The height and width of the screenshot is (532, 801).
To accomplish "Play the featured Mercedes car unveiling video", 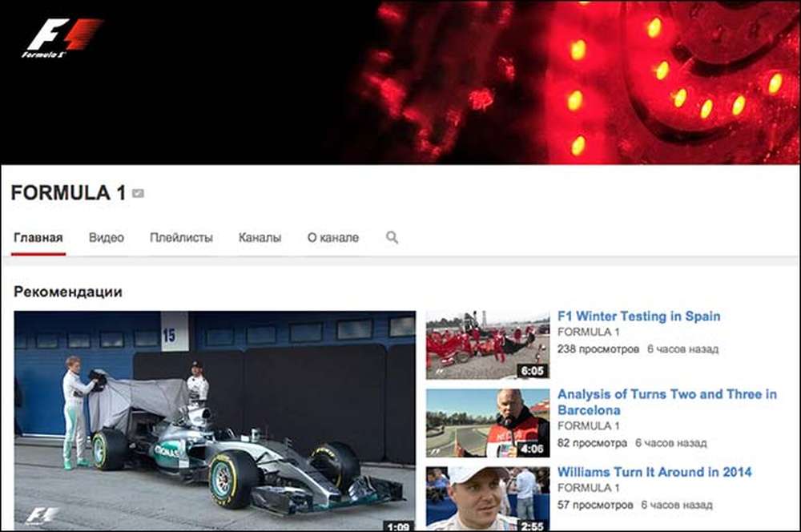I will pos(215,420).
